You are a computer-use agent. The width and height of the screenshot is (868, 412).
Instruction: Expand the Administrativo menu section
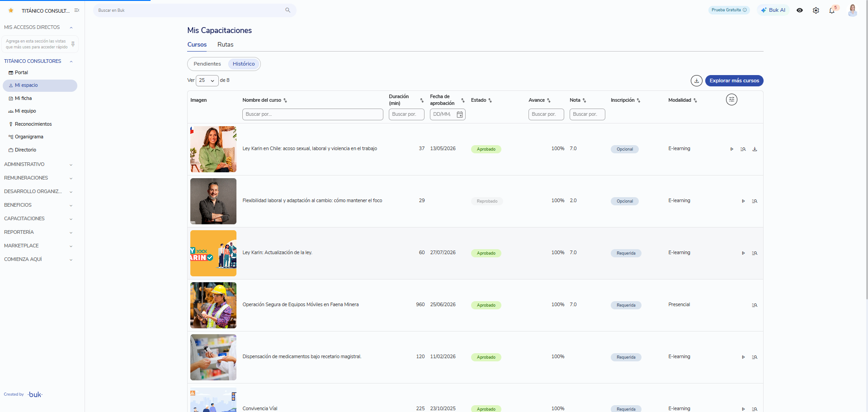(38, 165)
